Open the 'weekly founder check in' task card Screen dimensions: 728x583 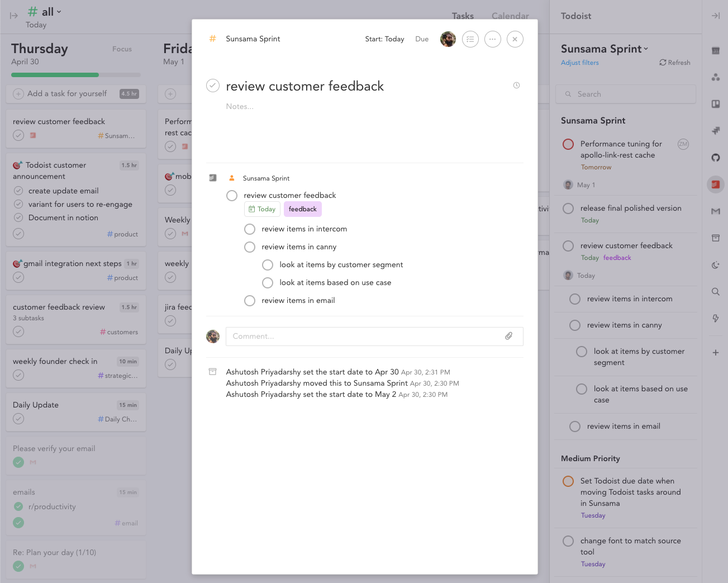coord(76,368)
